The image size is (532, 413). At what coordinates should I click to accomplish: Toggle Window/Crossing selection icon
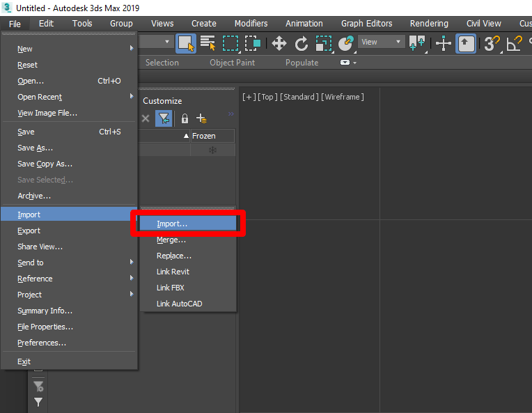[253, 43]
